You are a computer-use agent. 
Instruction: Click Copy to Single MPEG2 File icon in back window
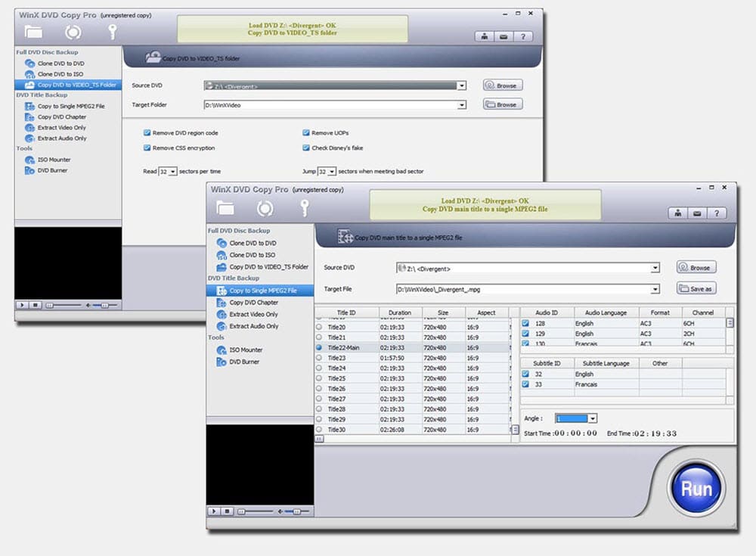point(29,106)
